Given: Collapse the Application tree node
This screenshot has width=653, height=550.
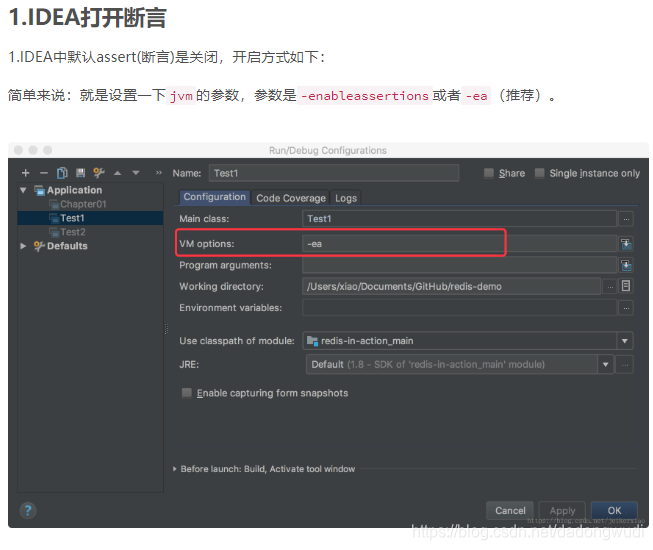Looking at the screenshot, I should coord(23,190).
